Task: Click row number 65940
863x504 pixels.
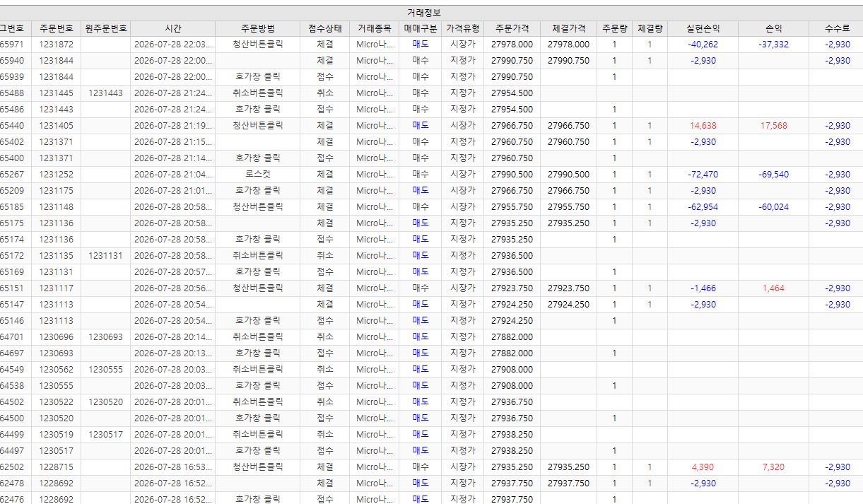Action: pos(11,61)
